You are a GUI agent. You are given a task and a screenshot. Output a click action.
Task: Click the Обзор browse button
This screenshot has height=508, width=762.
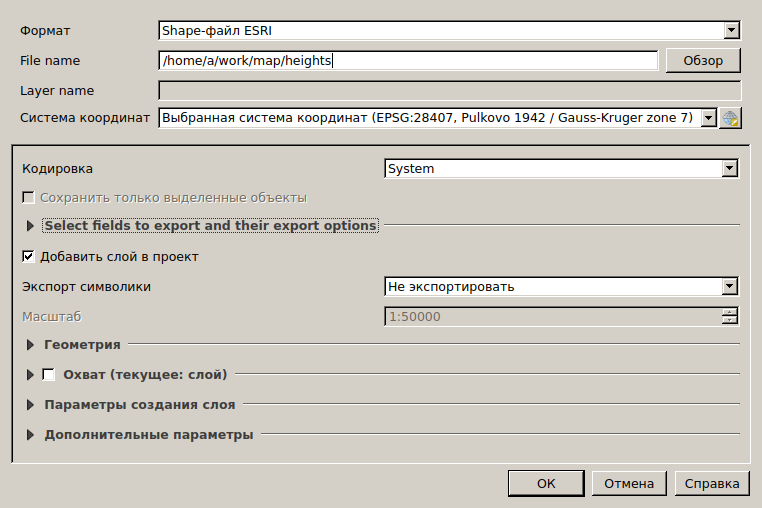pyautogui.click(x=703, y=61)
